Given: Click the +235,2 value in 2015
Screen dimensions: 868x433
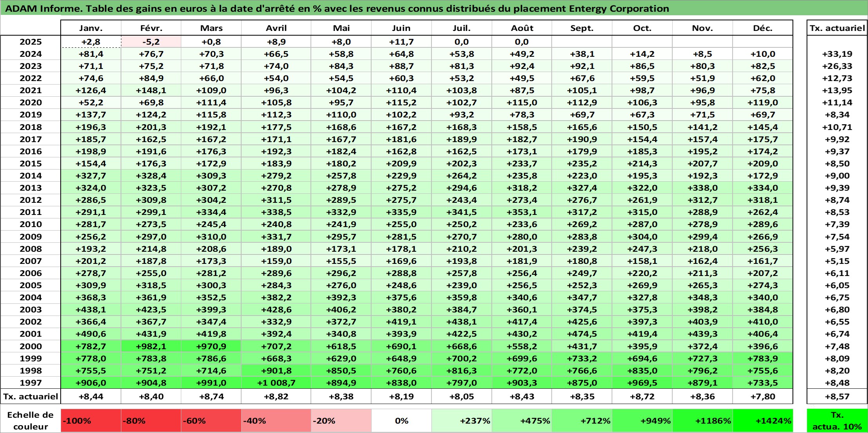Looking at the screenshot, I should 582,164.
